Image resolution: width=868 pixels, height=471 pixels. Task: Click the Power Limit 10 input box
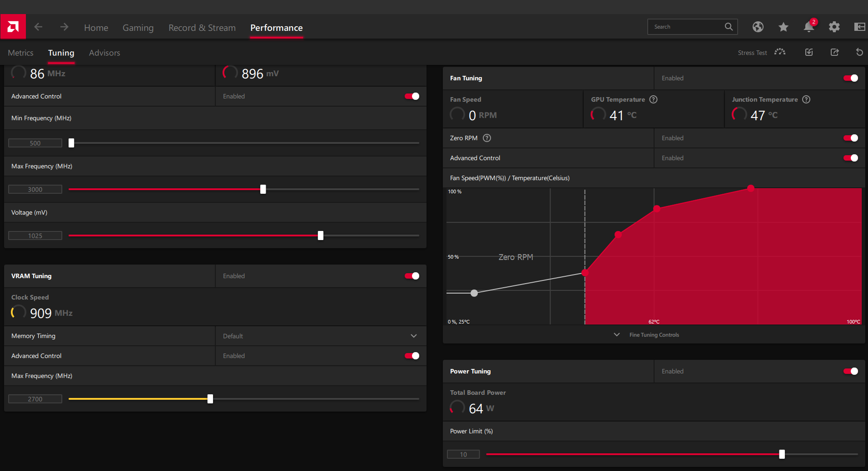pyautogui.click(x=463, y=454)
